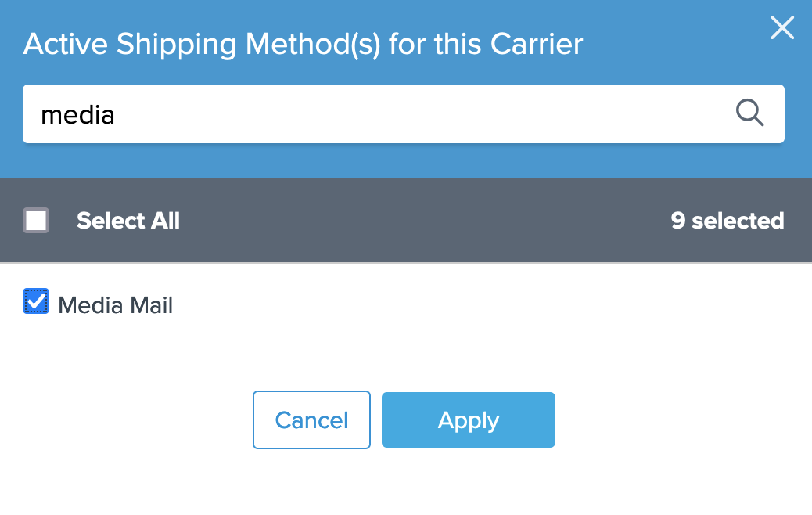The width and height of the screenshot is (812, 515).
Task: Click the Select All label text
Action: coord(128,221)
